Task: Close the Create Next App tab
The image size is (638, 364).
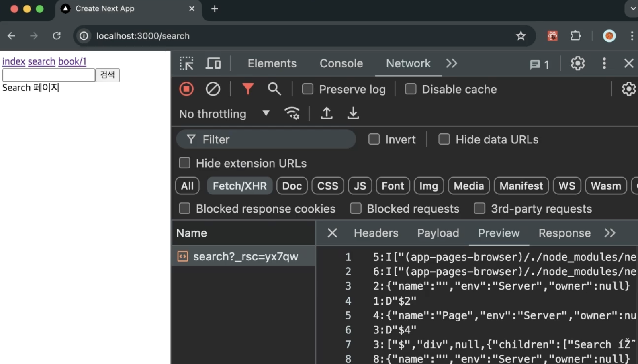Action: coord(192,9)
